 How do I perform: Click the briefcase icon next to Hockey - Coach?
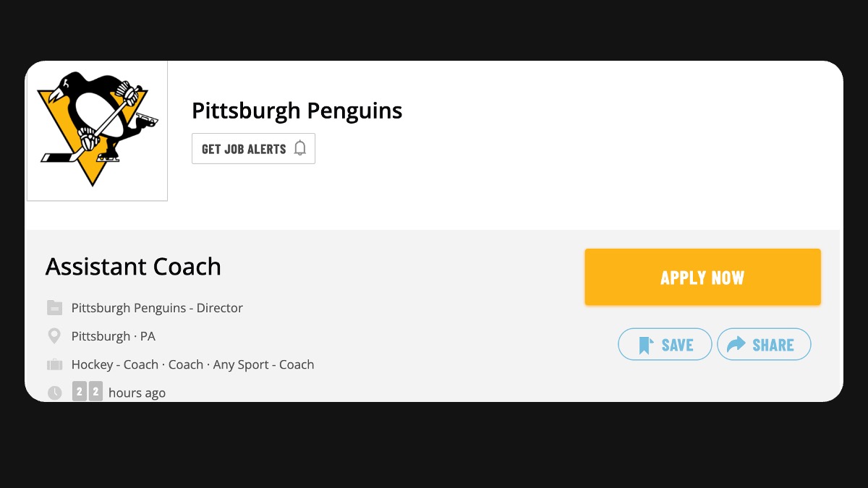(54, 364)
